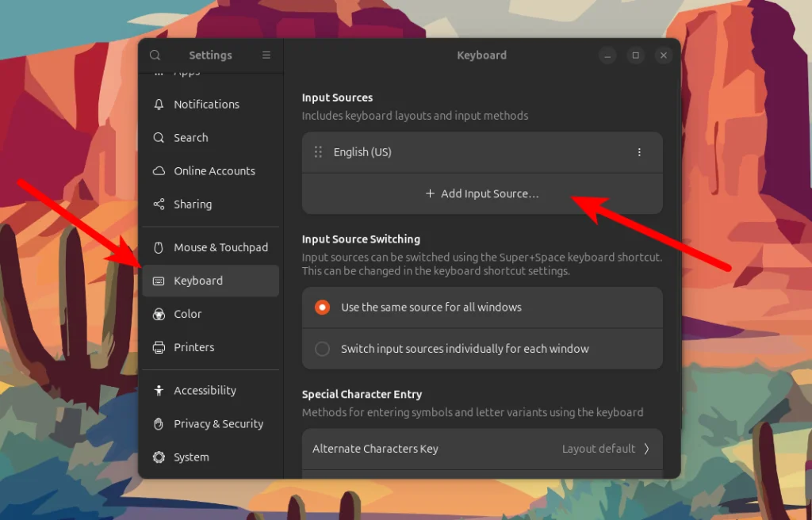Click the Sharing icon in the sidebar
Viewport: 812px width, 520px height.
[160, 204]
